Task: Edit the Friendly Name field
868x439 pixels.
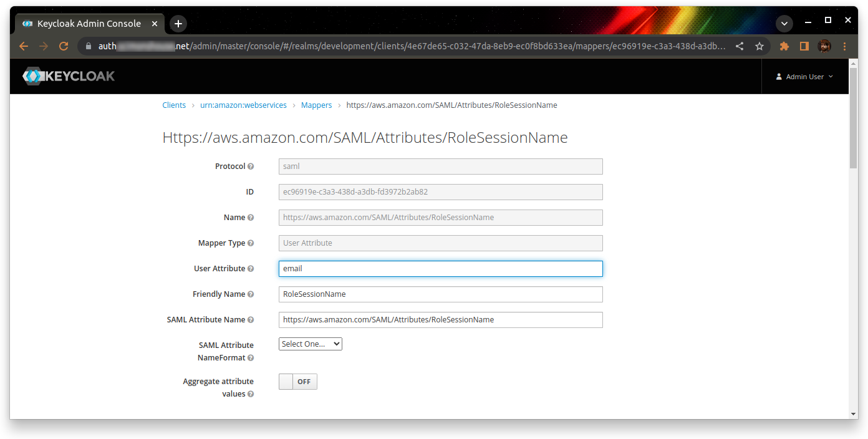Action: tap(441, 294)
